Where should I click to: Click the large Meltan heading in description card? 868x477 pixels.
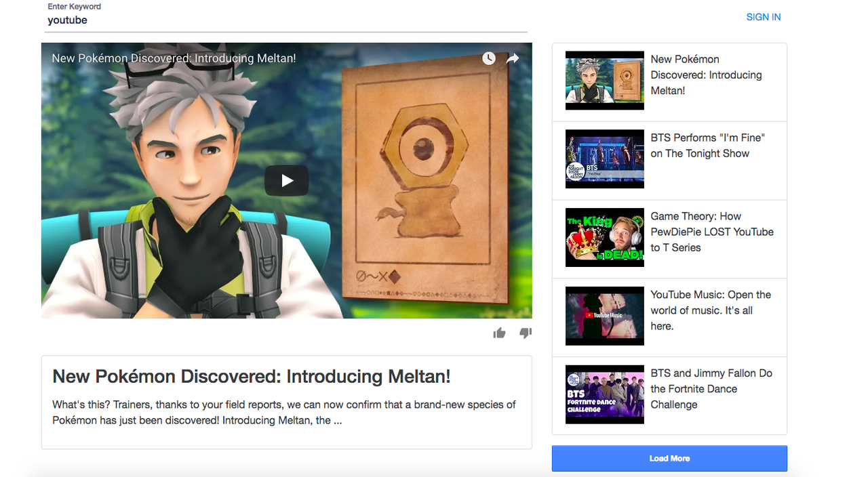[x=252, y=377]
